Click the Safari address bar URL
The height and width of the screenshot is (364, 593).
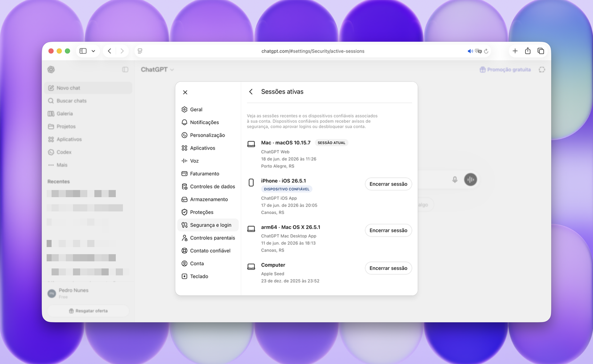tap(313, 51)
